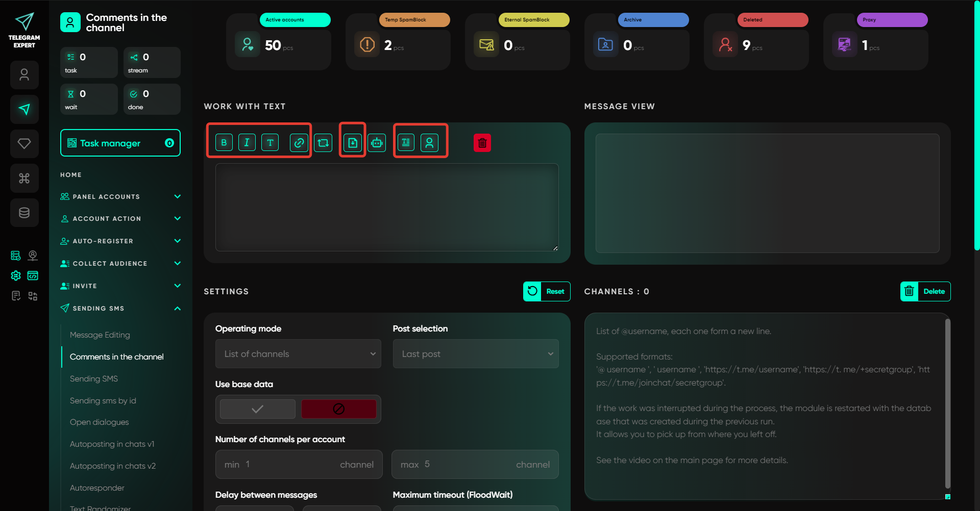Click the Reset settings button

tap(547, 292)
